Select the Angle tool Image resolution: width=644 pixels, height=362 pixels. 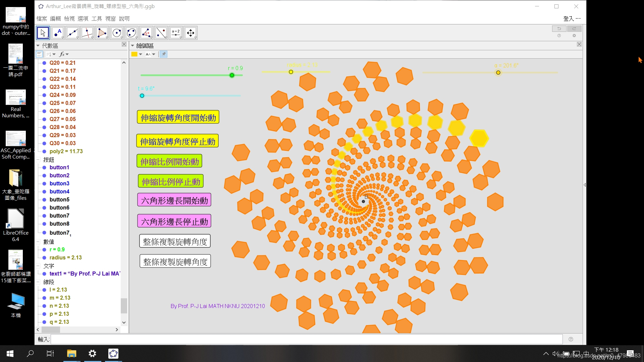pos(146,33)
